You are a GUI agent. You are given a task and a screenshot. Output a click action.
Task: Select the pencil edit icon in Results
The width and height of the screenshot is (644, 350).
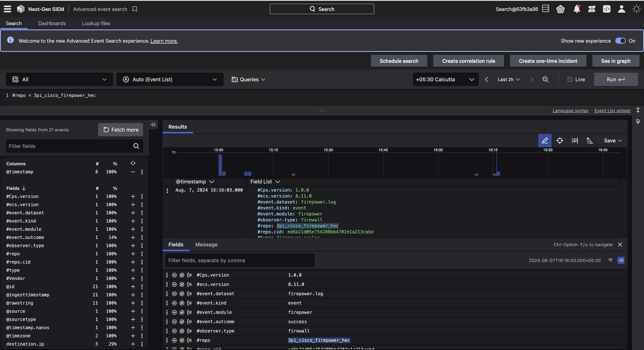click(x=545, y=141)
